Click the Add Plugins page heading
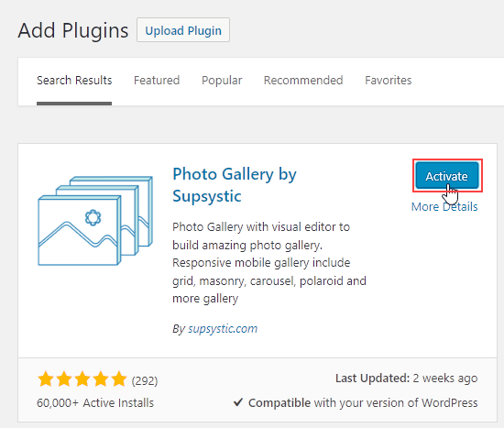This screenshot has width=504, height=428. (x=73, y=30)
